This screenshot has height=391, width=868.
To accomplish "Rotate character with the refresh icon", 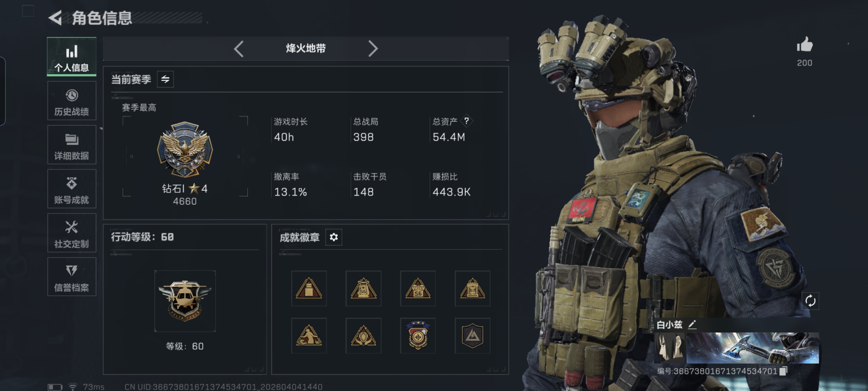I will coord(810,301).
